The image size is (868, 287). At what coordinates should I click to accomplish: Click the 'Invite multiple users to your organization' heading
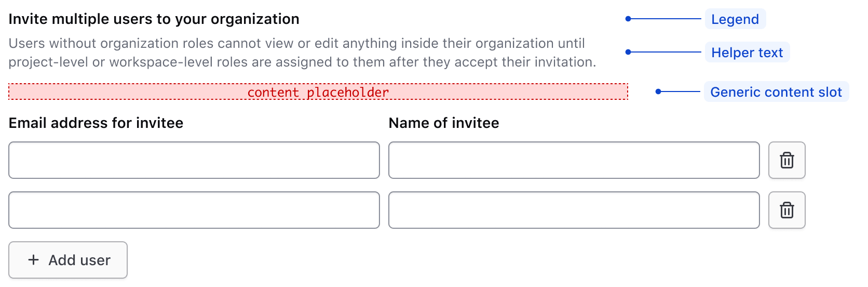[x=154, y=19]
